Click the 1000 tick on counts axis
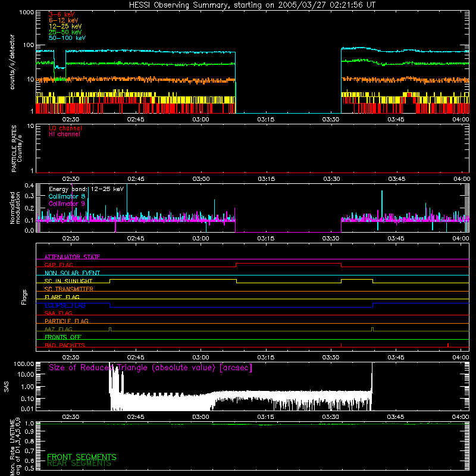Viewport: 476px width, 476px height. (26, 12)
